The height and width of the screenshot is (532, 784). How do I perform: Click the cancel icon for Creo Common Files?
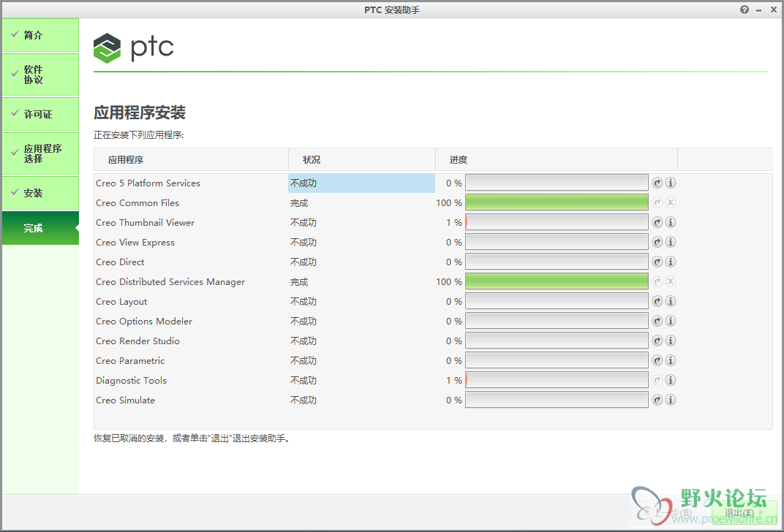point(671,202)
